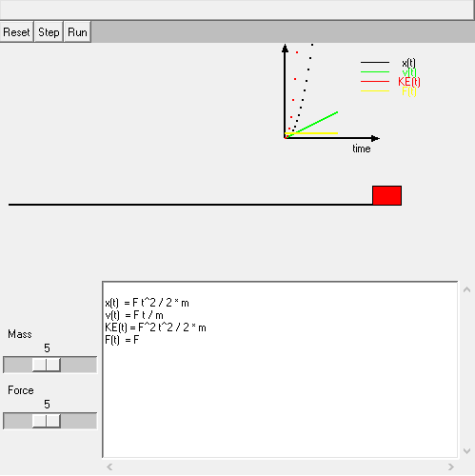Click Force slider track left of thumb
Screen dimensions: 475x476
click(18, 421)
